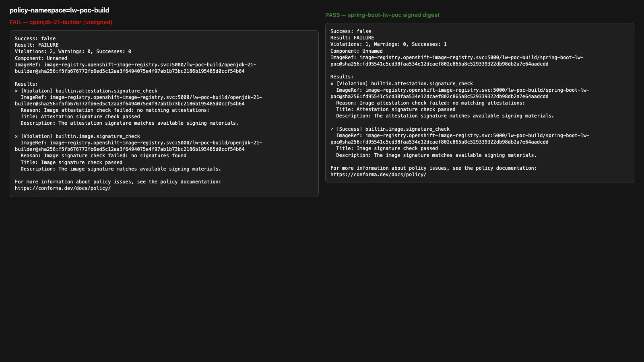Screen dimensions: 644x362
Task: Click 'Title: Image signature check passed' in right panel
Action: tap(387, 148)
